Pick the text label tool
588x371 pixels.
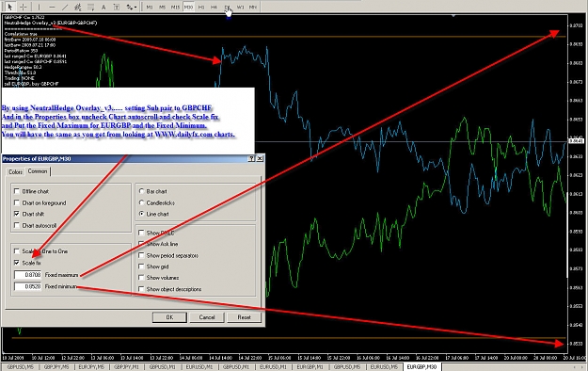[x=117, y=7]
